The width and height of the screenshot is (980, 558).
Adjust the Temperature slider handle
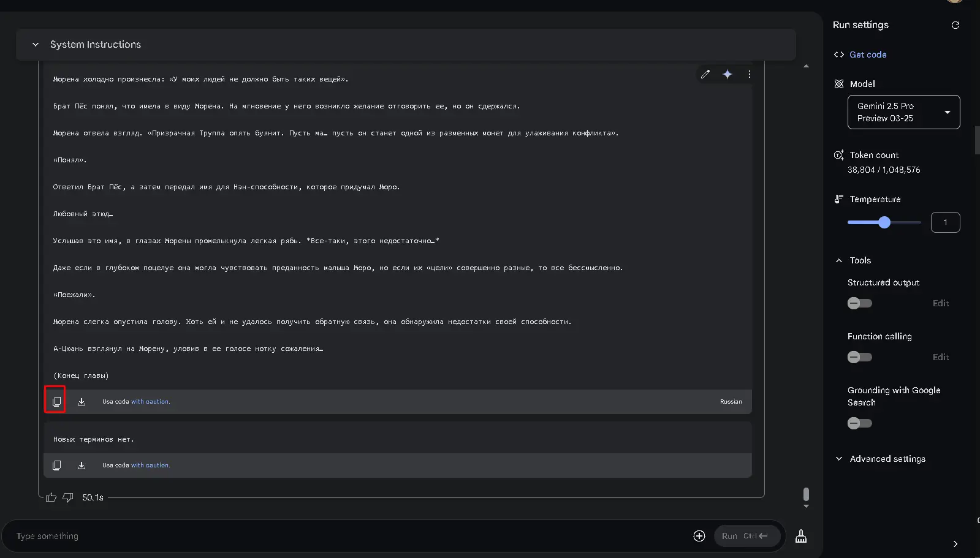[x=884, y=222]
